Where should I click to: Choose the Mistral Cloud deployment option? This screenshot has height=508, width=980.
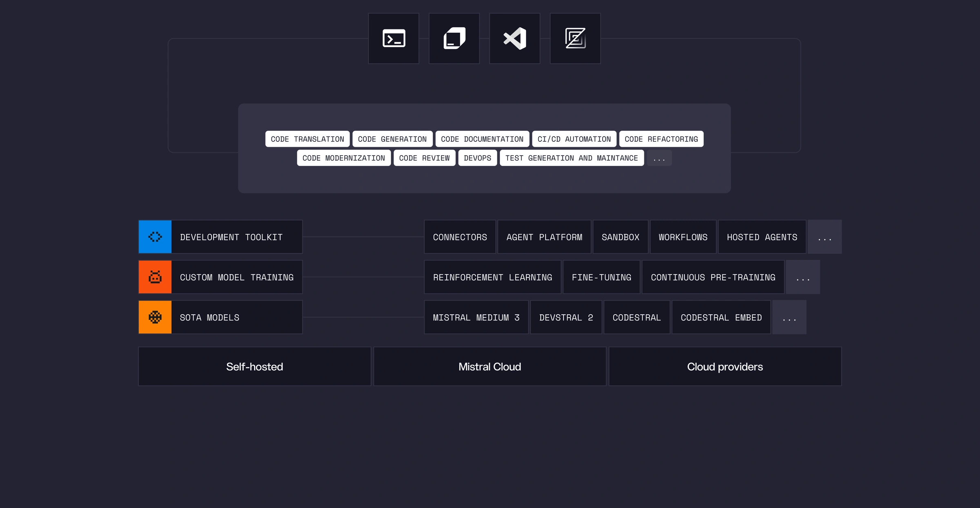pyautogui.click(x=490, y=366)
